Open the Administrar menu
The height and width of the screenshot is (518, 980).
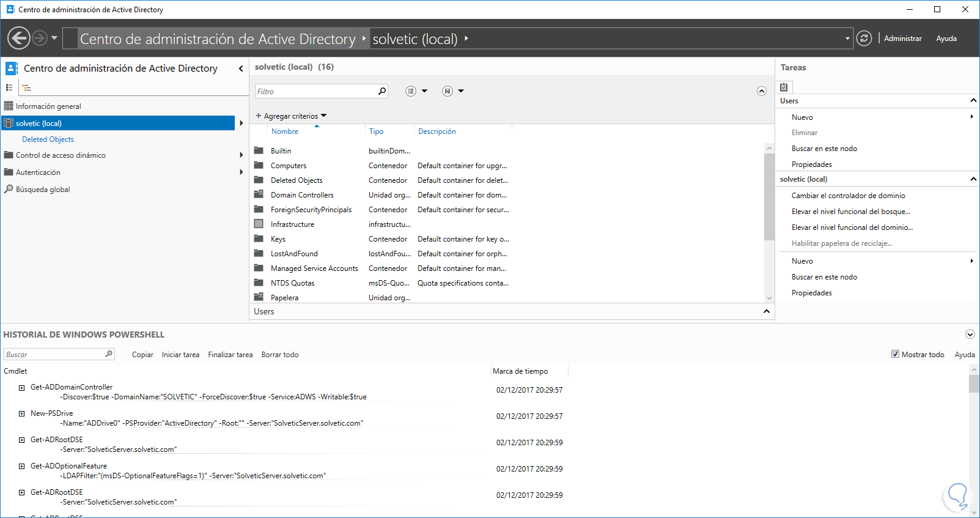[x=902, y=39]
